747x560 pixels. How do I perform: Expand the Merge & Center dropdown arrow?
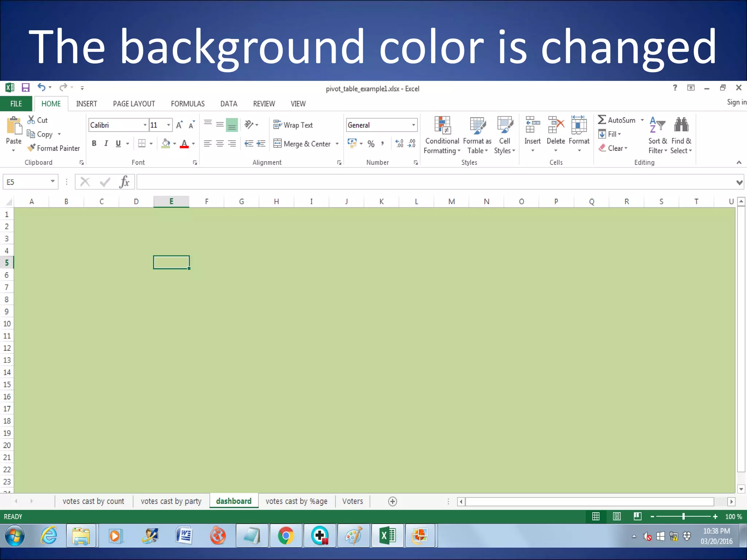click(x=337, y=144)
